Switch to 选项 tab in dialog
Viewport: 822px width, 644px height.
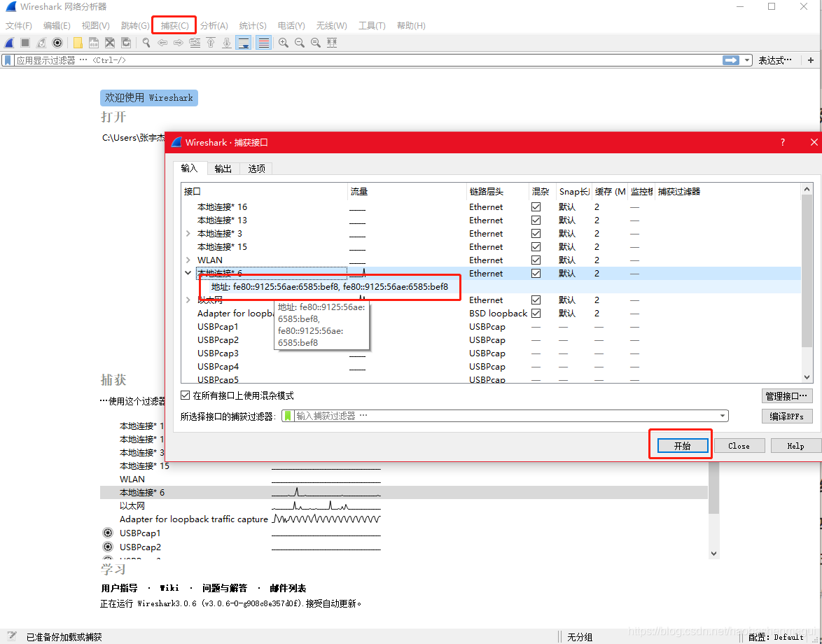(256, 169)
